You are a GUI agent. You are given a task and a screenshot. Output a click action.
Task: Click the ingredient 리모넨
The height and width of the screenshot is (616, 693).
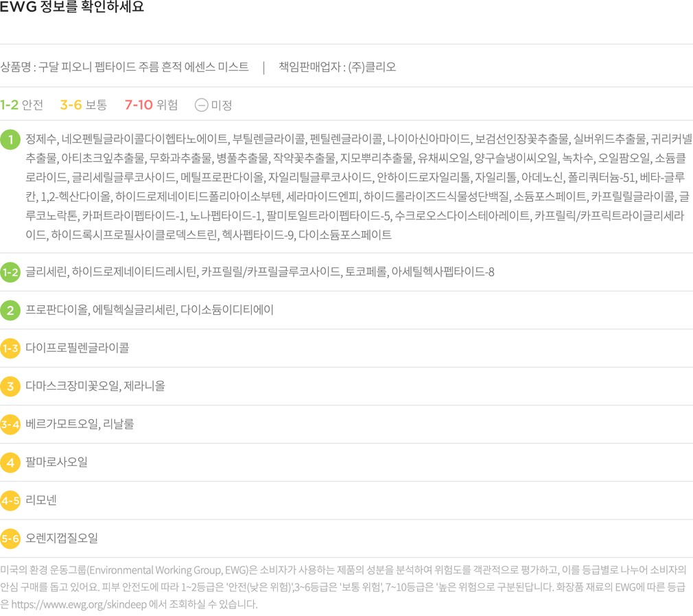click(x=41, y=501)
